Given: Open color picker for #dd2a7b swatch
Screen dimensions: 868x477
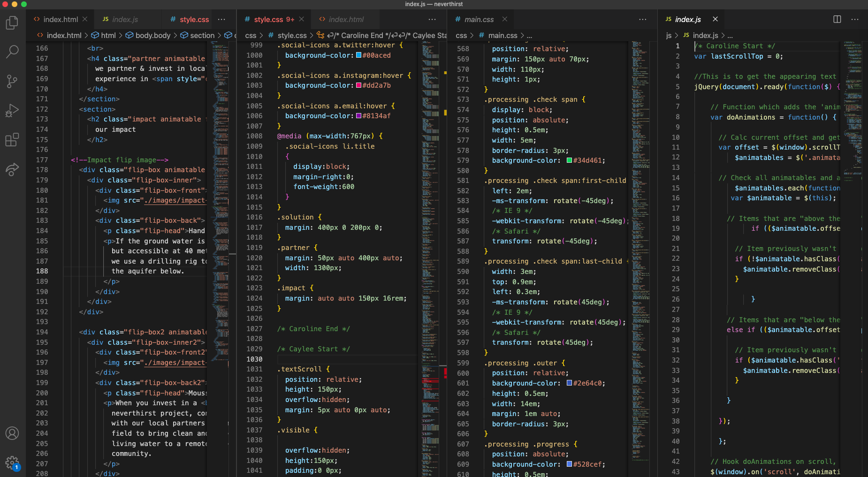Looking at the screenshot, I should pyautogui.click(x=359, y=85).
